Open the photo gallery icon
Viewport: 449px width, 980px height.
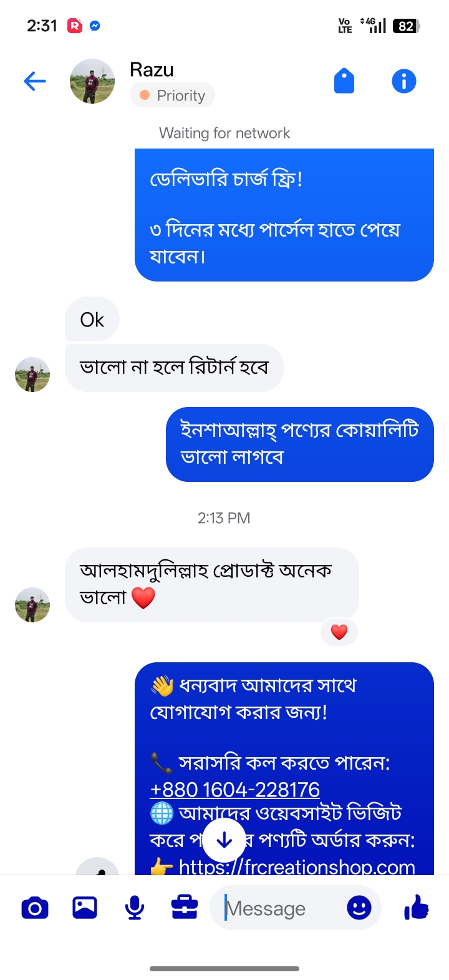pos(85,908)
